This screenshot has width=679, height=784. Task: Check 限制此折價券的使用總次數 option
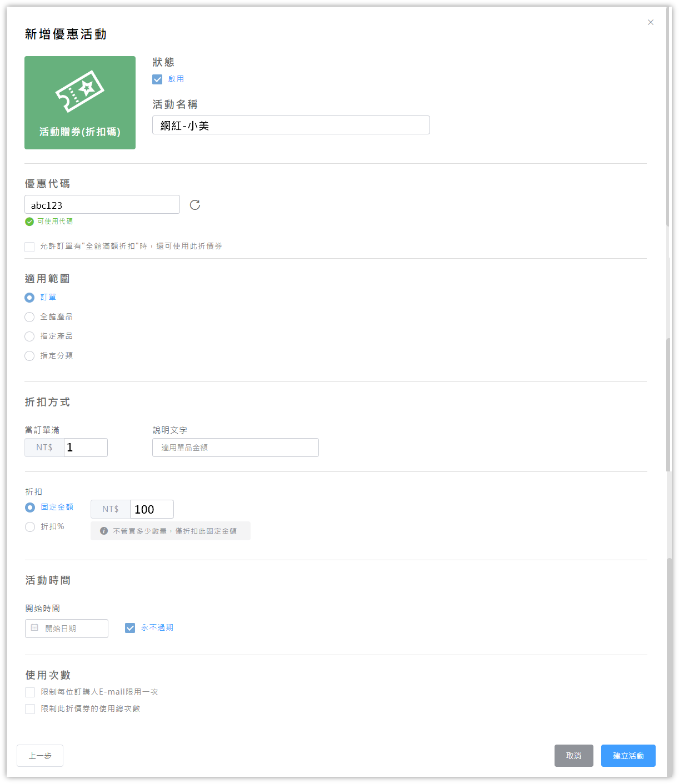pos(30,709)
